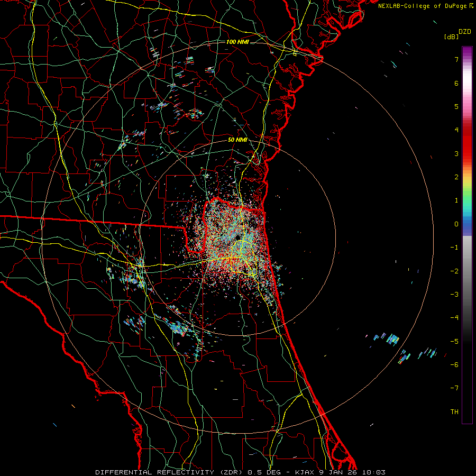Click the -5 value on the color scale
476x476 pixels.
pyautogui.click(x=454, y=341)
